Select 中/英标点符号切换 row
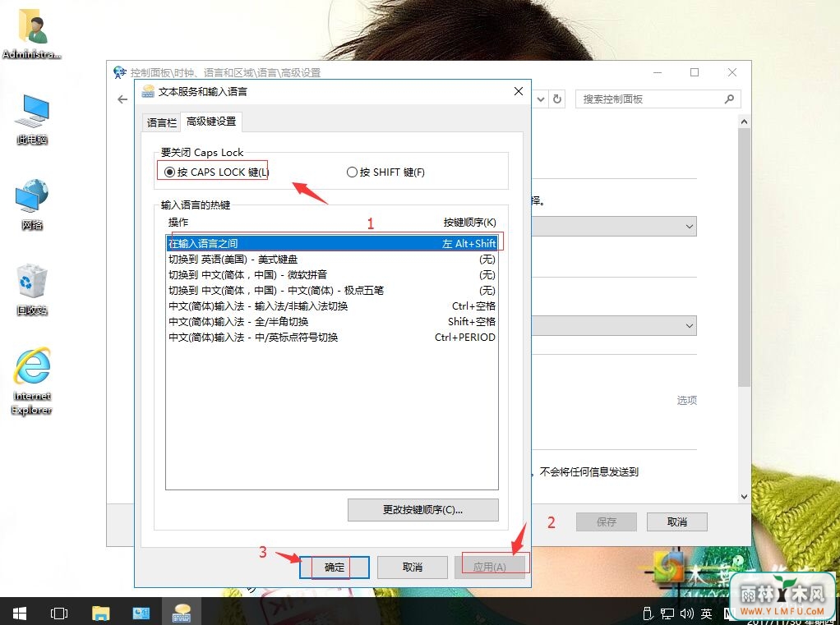840x625 pixels. (332, 337)
